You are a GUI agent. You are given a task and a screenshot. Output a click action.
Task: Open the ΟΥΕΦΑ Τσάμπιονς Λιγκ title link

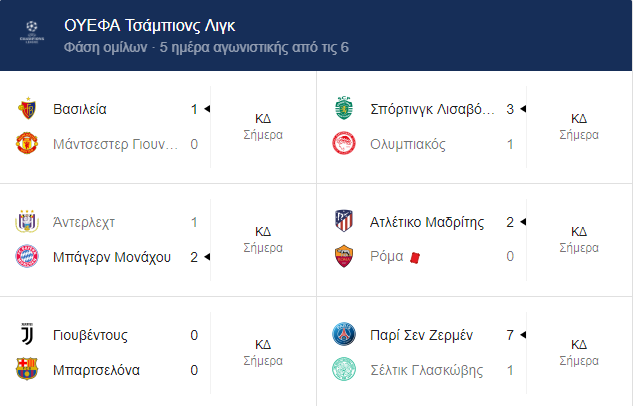click(149, 25)
